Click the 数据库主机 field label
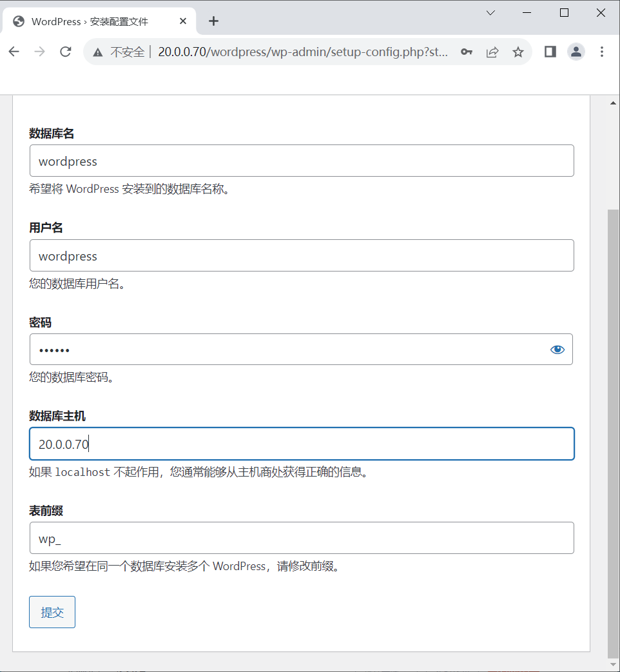620x672 pixels. pos(57,416)
